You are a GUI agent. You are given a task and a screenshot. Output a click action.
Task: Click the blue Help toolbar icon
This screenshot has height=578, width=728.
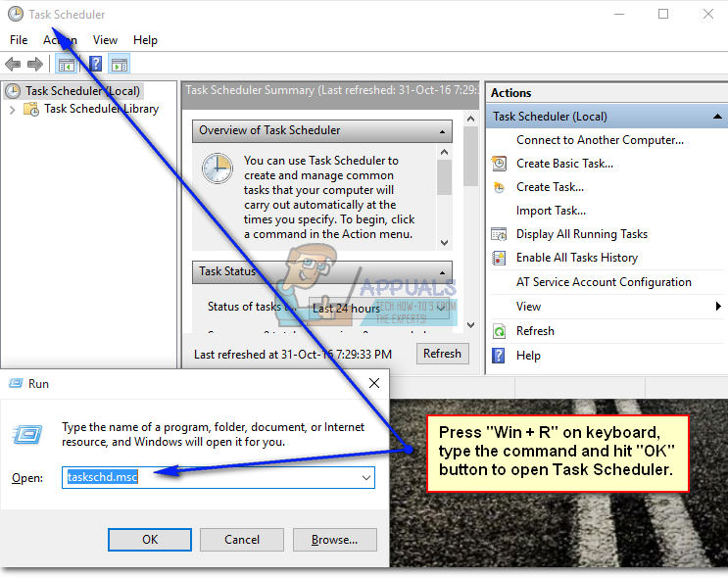coord(95,64)
